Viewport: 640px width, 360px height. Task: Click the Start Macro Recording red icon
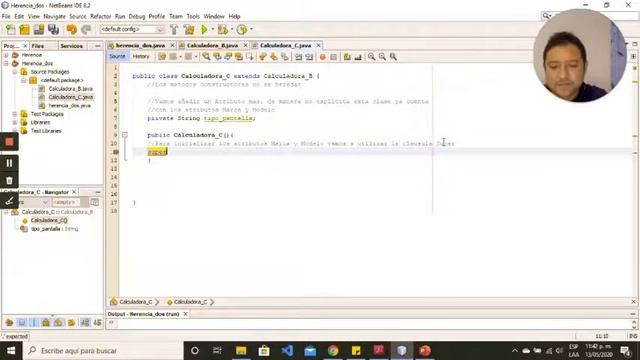322,57
